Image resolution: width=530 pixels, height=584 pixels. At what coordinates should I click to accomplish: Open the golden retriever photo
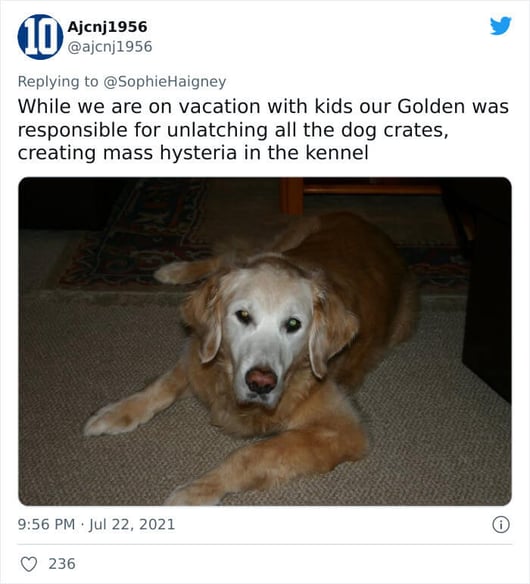tap(265, 341)
